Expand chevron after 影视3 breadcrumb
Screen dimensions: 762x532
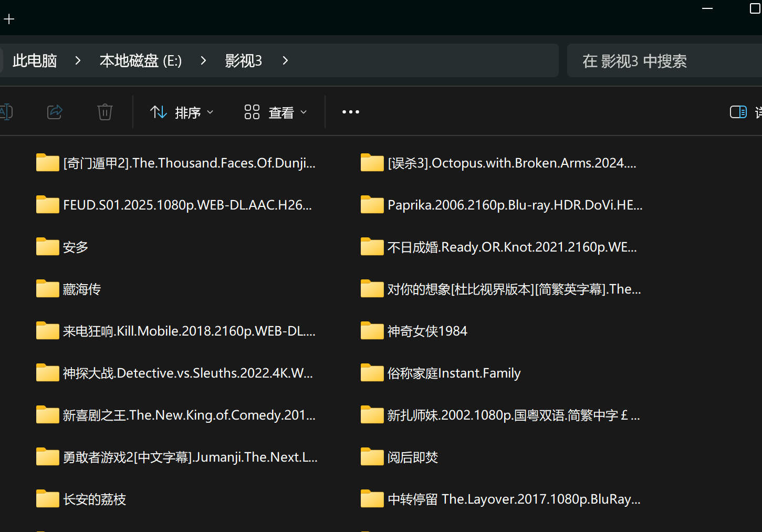[x=285, y=61]
